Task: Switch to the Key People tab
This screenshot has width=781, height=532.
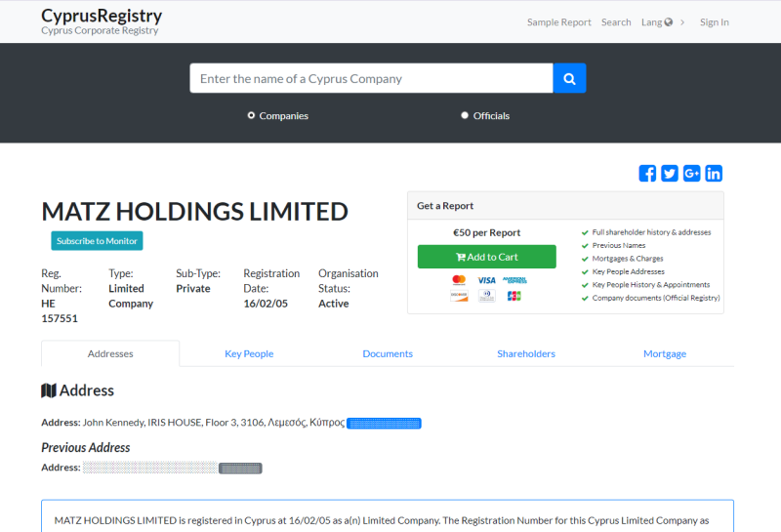Action: click(249, 353)
